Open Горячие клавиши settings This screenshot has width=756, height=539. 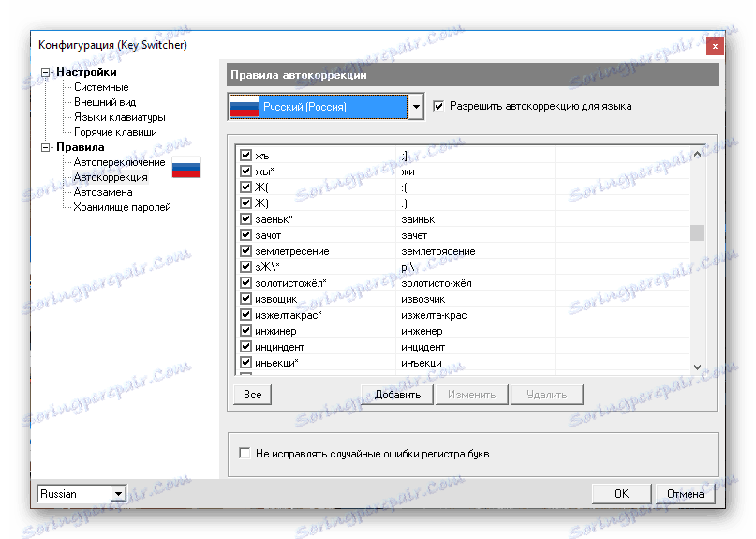coord(115,132)
